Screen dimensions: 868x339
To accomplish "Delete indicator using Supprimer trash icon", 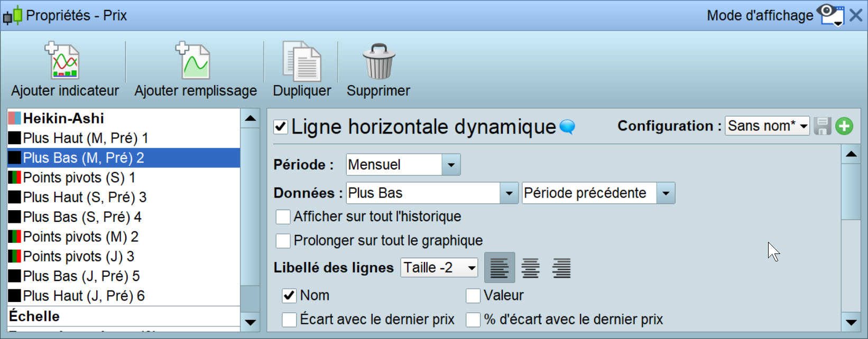I will click(378, 62).
